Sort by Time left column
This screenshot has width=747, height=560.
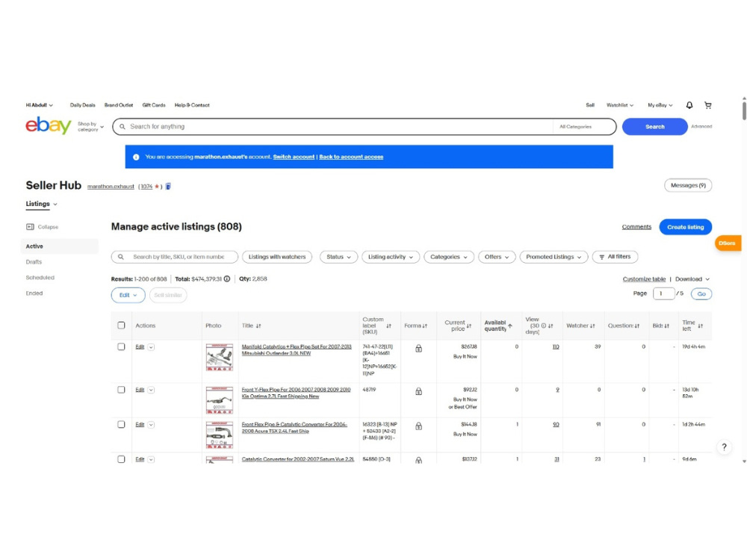pyautogui.click(x=701, y=326)
